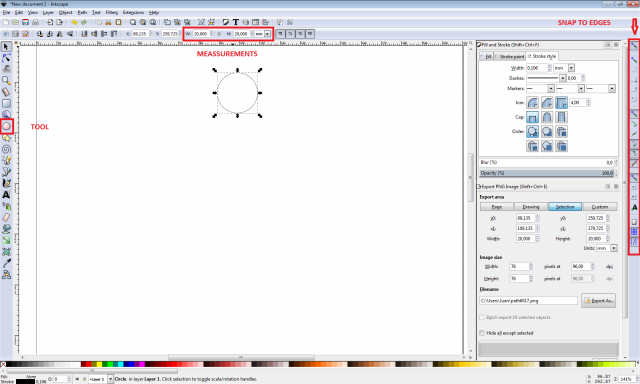Viewport: 640px width, 384px height.
Task: Click the Save document icon
Action: pos(25,22)
